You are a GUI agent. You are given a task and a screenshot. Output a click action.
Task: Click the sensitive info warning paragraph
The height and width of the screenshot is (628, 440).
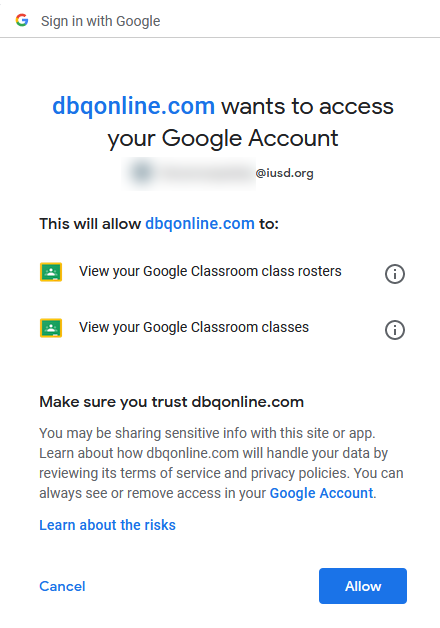coord(221,463)
